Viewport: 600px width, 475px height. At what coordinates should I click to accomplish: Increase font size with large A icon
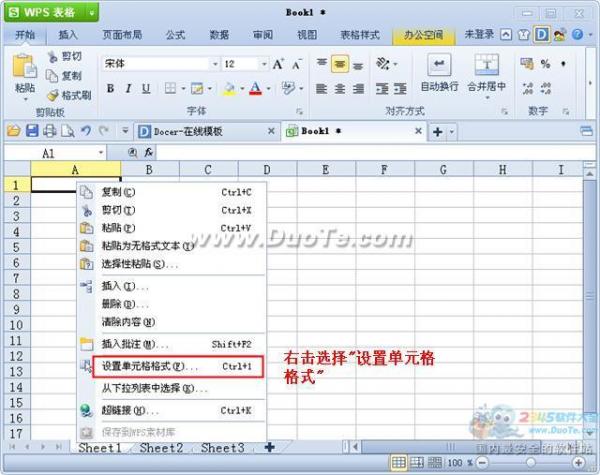click(278, 64)
